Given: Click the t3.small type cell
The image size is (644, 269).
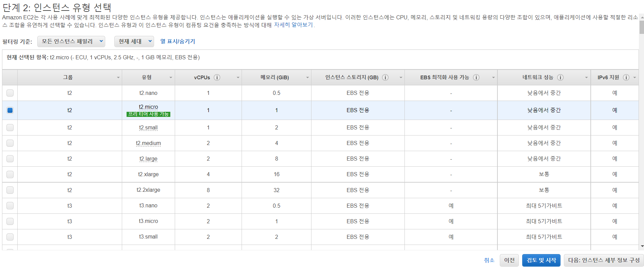Looking at the screenshot, I should click(x=148, y=237).
